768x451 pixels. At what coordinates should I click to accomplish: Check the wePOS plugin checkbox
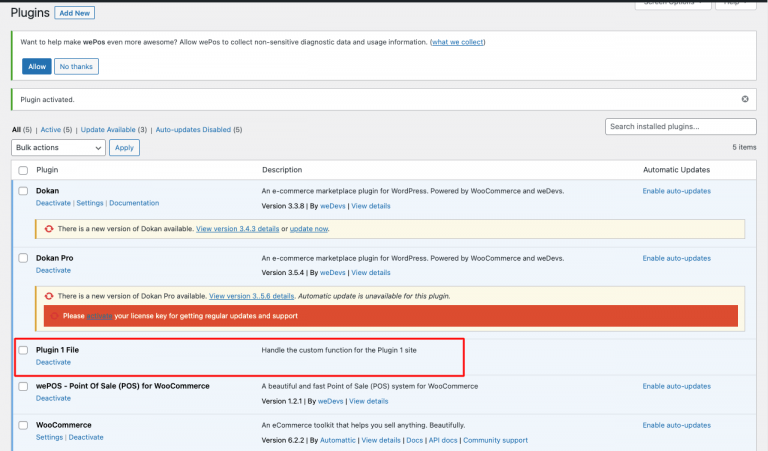click(23, 386)
